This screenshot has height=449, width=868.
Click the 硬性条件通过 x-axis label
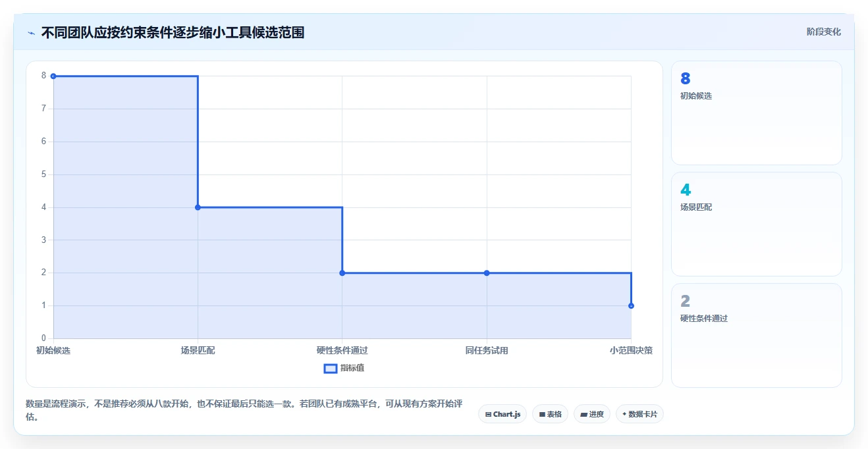coord(342,350)
